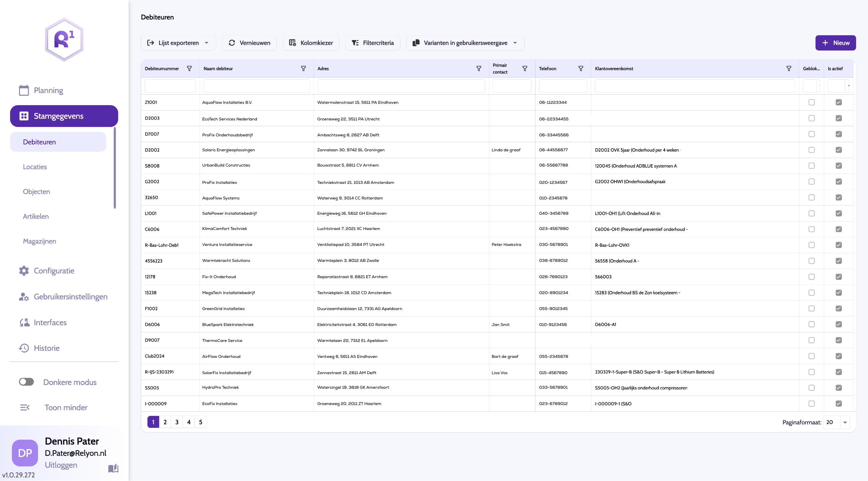Click the filter icon on Debiteurnummer column
Screen dimensions: 868x481
(189, 69)
